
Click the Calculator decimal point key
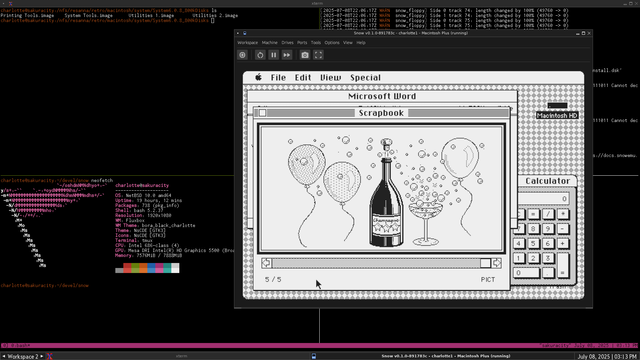tap(548, 273)
